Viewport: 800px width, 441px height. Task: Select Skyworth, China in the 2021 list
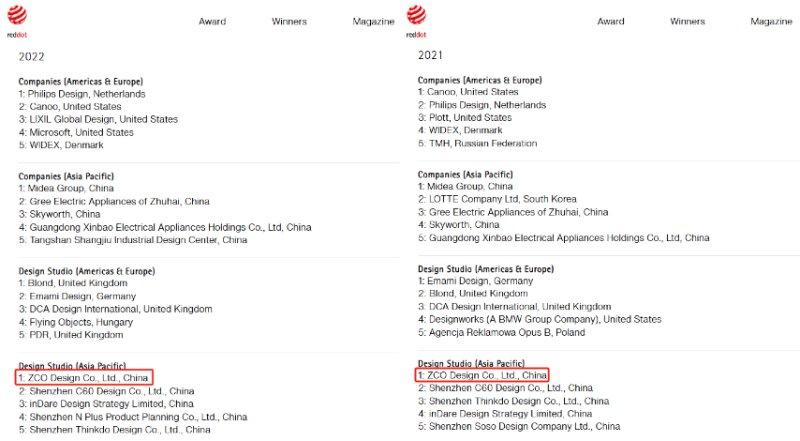pyautogui.click(x=459, y=225)
